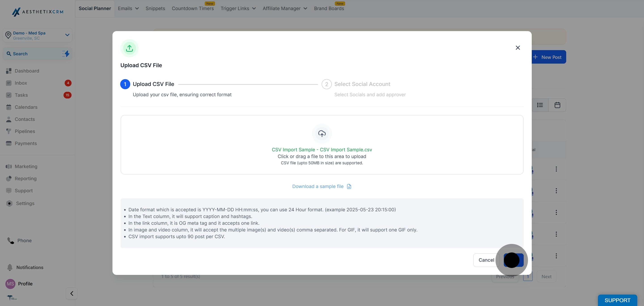Click the sample file download icon
644x306 pixels.
coord(349,187)
